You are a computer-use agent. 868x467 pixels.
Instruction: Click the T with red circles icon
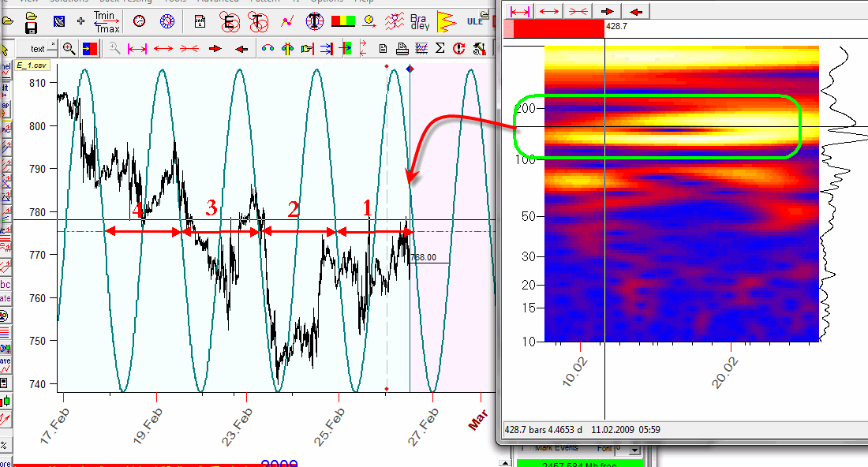point(257,22)
